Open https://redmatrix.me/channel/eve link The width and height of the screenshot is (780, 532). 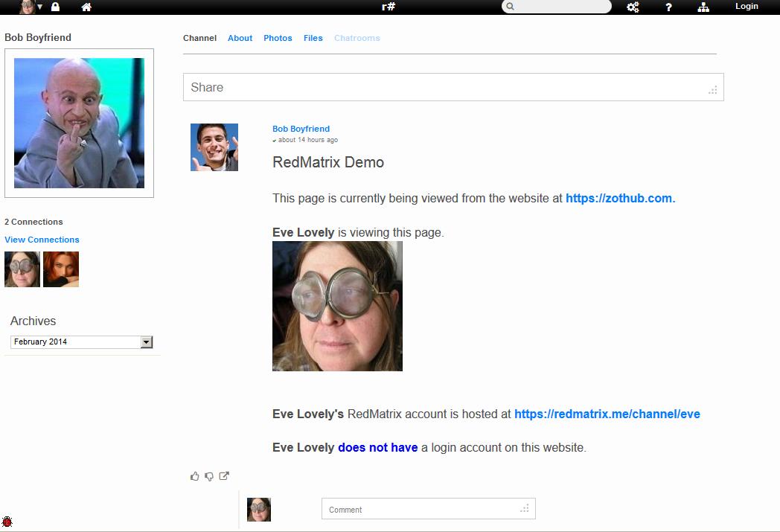607,414
